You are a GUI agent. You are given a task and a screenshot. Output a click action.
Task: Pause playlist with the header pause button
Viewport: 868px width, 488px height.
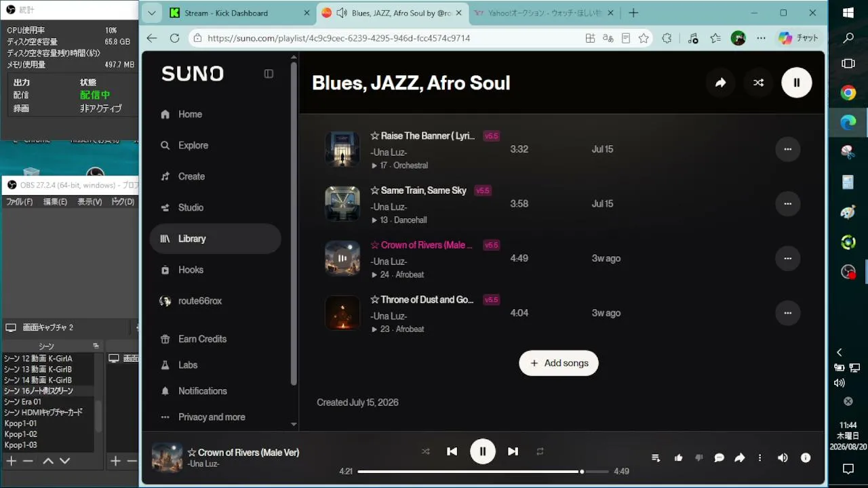pyautogui.click(x=796, y=83)
